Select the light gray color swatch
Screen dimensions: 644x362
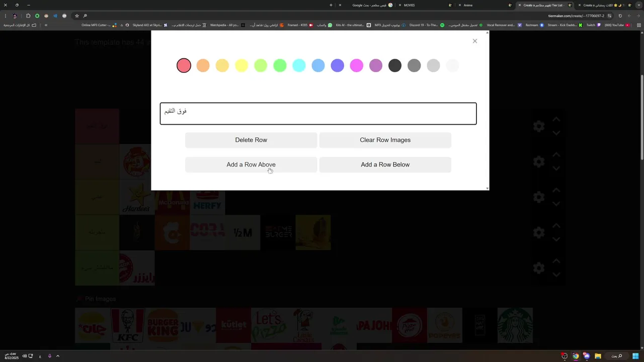point(433,65)
